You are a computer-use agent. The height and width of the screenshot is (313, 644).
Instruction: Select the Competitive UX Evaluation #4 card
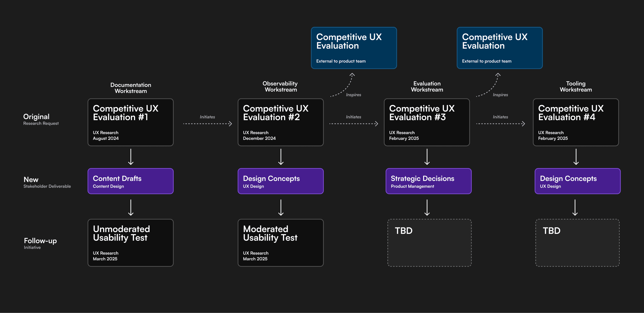point(576,122)
